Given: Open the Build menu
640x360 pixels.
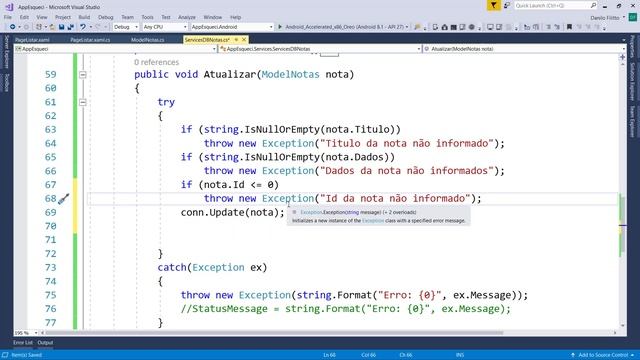Looking at the screenshot, I should point(84,17).
